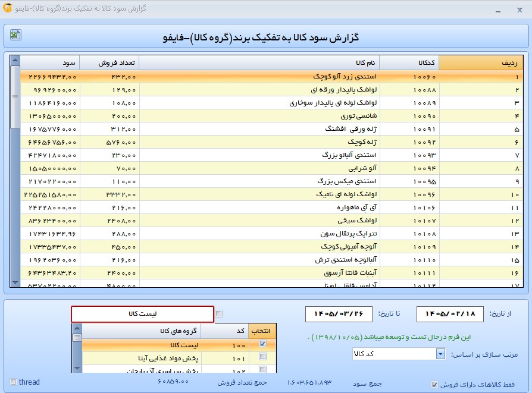Select row آی آی ماهواره

(x=271, y=207)
